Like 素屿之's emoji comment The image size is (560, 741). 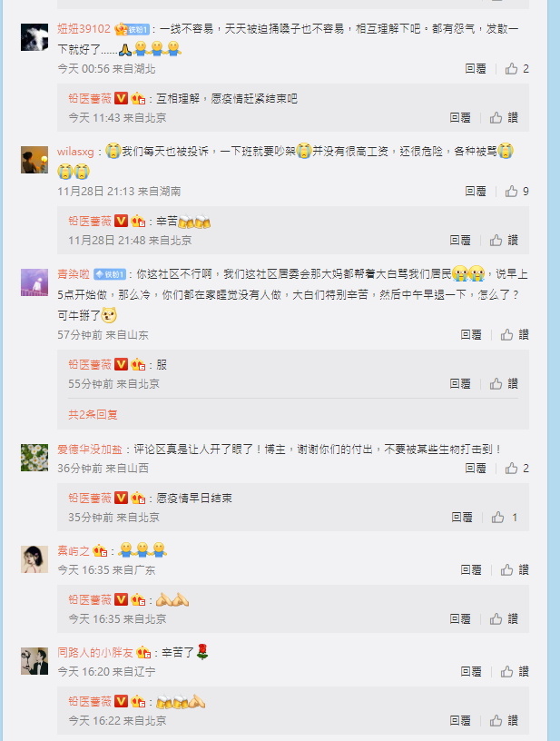(x=515, y=570)
